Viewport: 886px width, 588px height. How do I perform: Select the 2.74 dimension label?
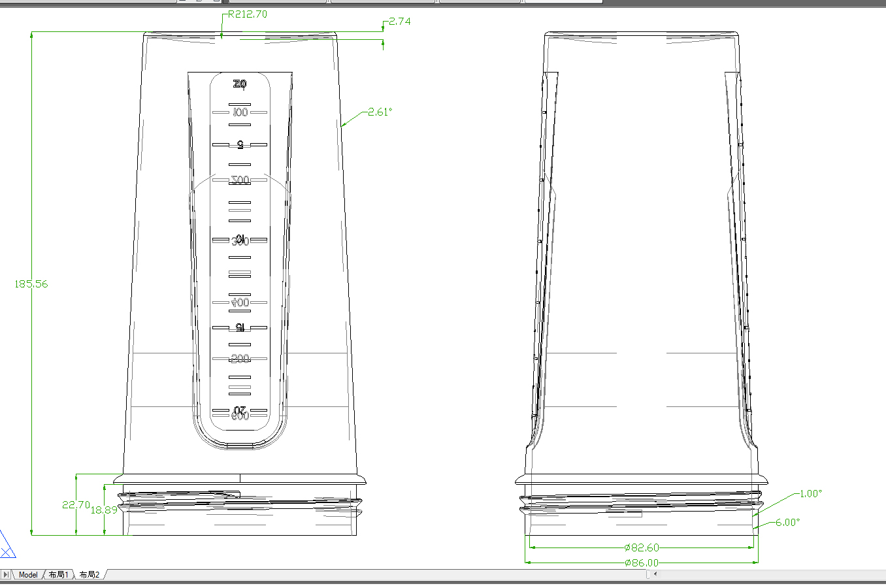[399, 22]
